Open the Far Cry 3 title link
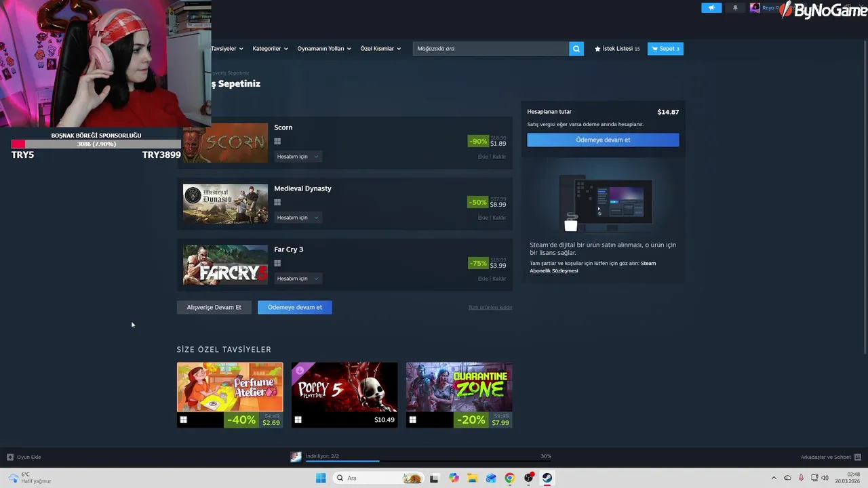Screen dimensions: 868x488 tap(289, 249)
